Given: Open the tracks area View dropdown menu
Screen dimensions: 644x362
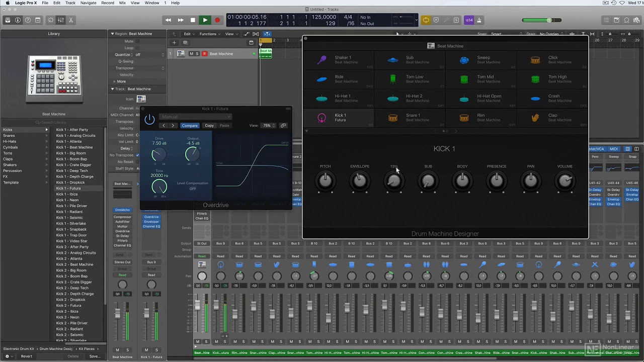Looking at the screenshot, I should pyautogui.click(x=231, y=34).
